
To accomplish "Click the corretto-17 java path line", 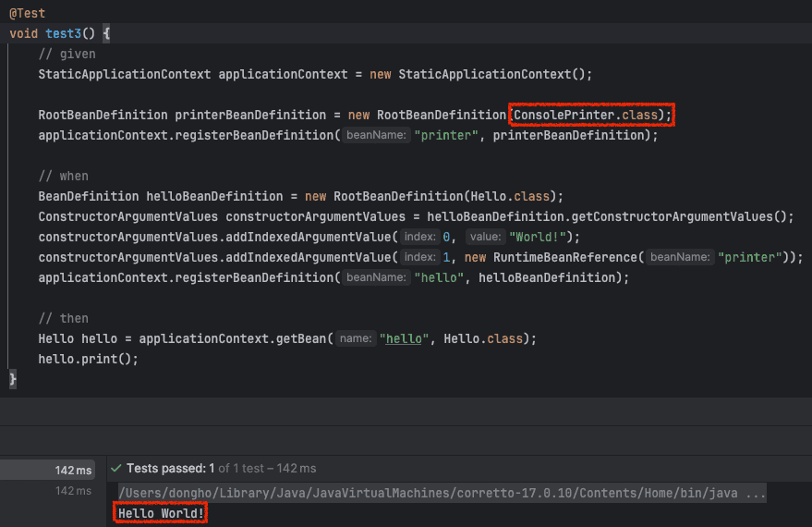I will pyautogui.click(x=442, y=493).
